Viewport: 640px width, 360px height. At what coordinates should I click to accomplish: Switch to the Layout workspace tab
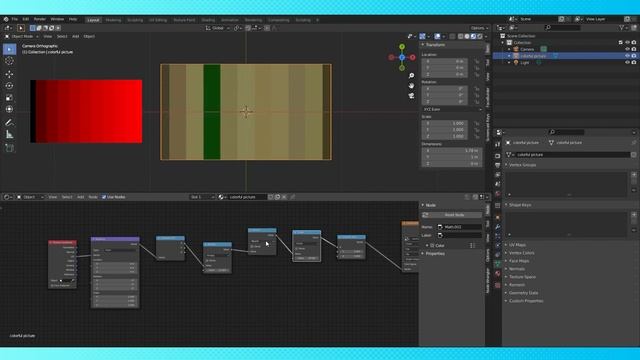(93, 20)
